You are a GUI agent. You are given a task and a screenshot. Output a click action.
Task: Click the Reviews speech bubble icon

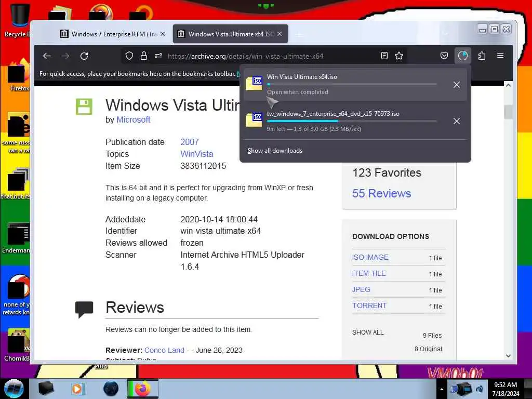tap(84, 310)
